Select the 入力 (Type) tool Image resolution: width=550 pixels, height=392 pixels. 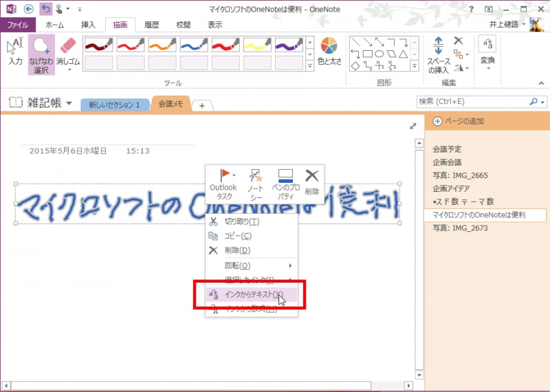15,52
